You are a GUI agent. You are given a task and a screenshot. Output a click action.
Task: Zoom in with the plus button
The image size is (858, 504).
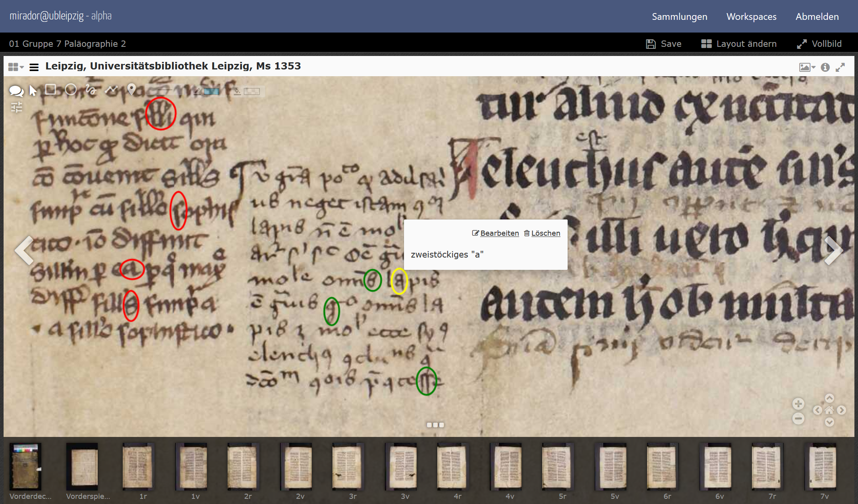pyautogui.click(x=798, y=404)
